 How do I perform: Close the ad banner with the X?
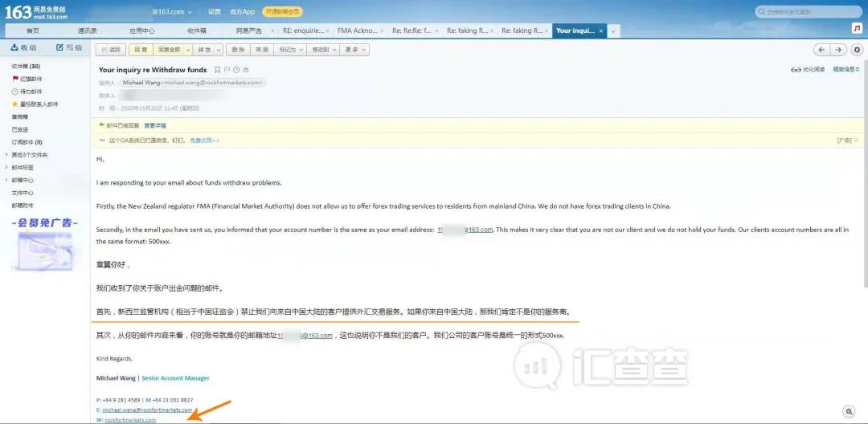tap(858, 141)
